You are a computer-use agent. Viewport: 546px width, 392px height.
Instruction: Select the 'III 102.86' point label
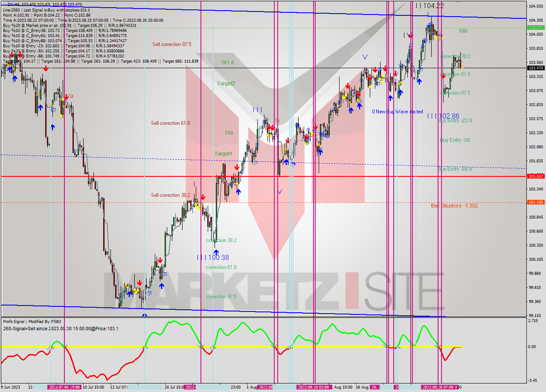click(443, 116)
